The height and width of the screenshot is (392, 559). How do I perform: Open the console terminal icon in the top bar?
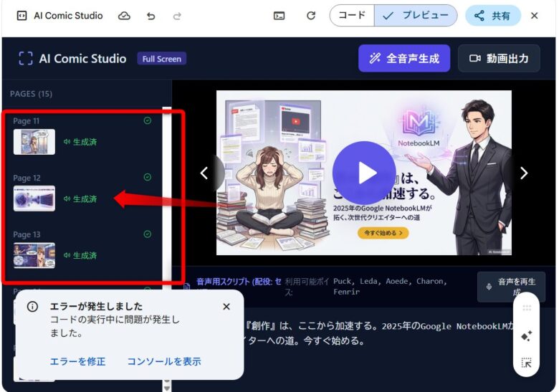279,16
